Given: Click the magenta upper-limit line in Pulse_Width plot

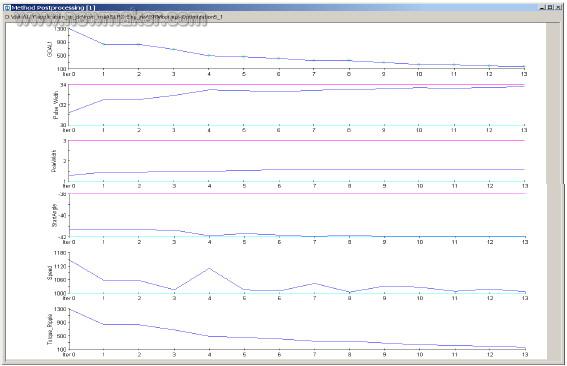Looking at the screenshot, I should (297, 85).
